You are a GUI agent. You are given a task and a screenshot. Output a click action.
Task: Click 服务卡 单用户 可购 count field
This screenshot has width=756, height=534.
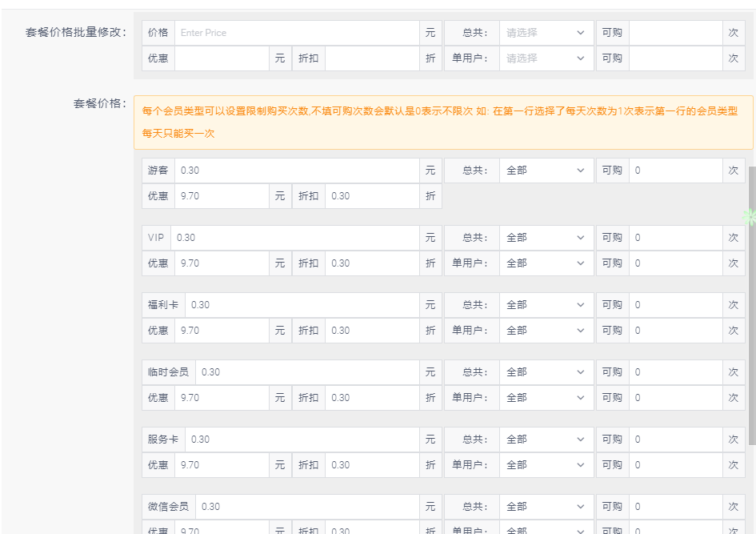676,465
